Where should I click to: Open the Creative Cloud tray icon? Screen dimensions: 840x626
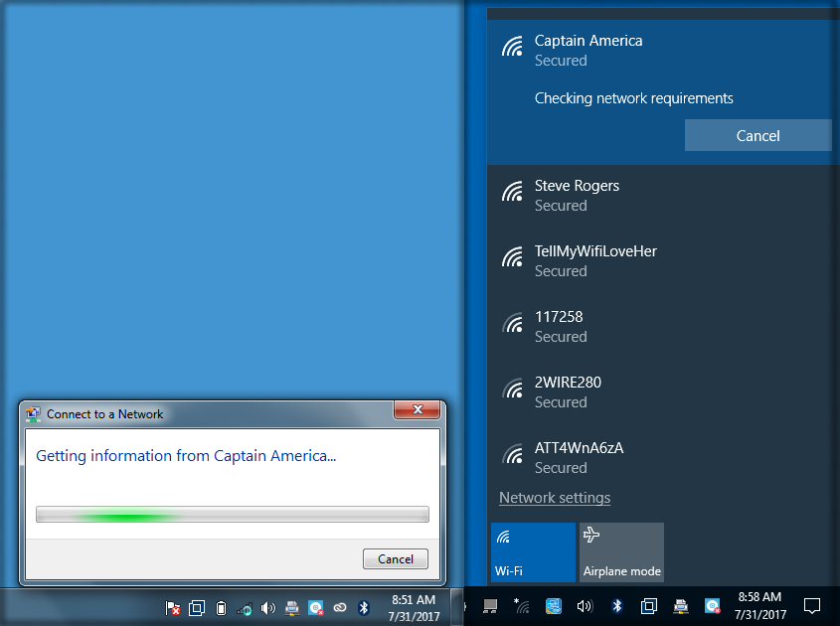pos(340,608)
